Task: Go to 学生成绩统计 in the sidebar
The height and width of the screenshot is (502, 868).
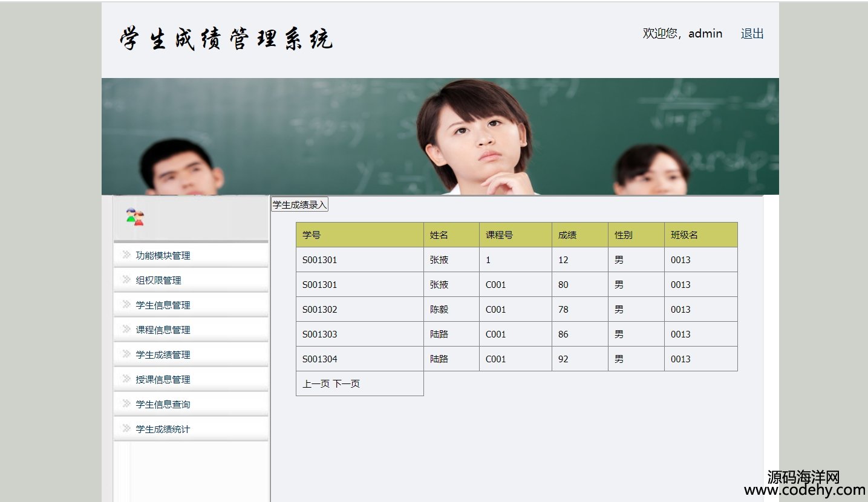Action: click(163, 429)
